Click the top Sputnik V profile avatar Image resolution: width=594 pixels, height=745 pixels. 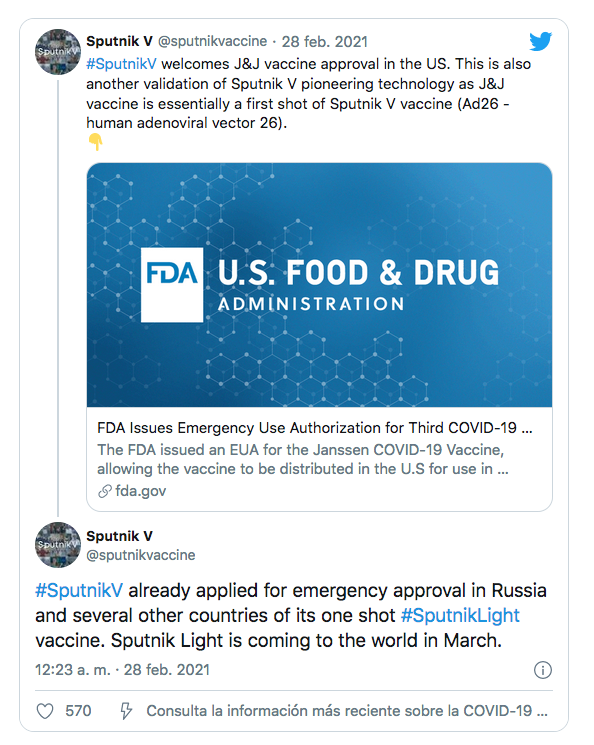57,52
